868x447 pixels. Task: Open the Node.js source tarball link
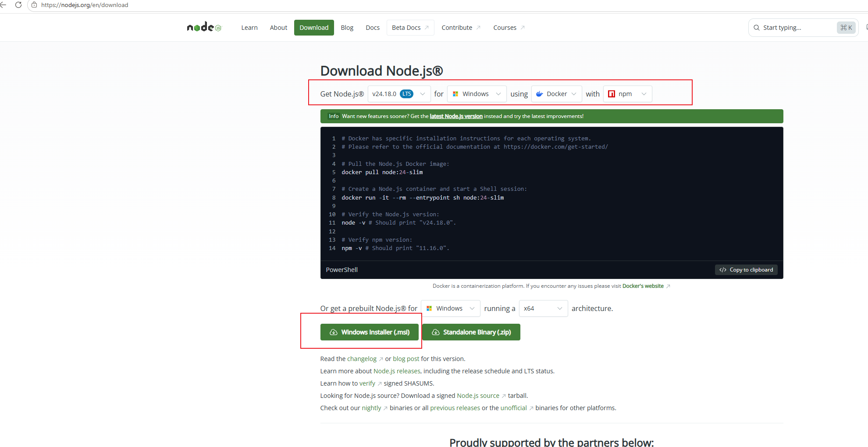pyautogui.click(x=478, y=396)
